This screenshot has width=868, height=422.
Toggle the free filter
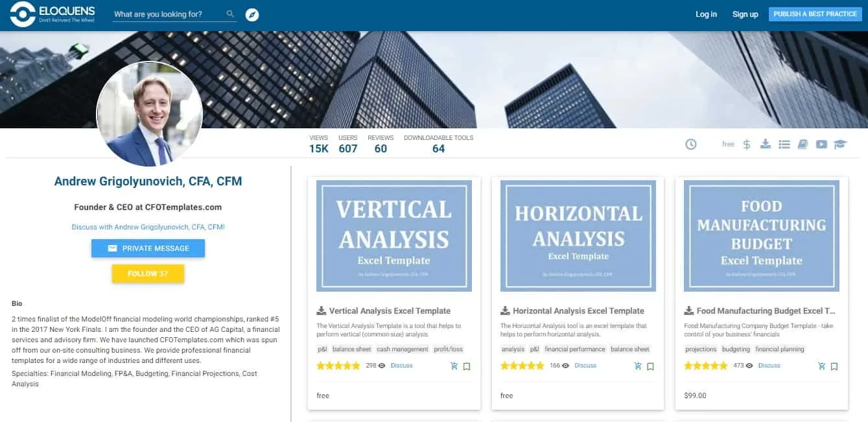[x=728, y=144]
